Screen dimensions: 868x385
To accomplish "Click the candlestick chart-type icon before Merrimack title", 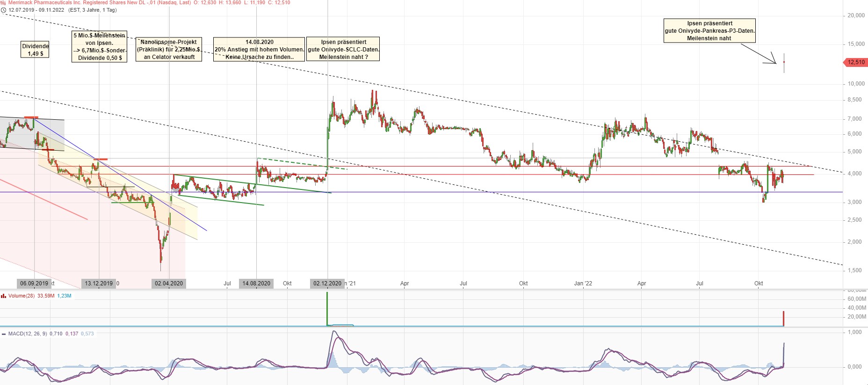I will [3, 3].
